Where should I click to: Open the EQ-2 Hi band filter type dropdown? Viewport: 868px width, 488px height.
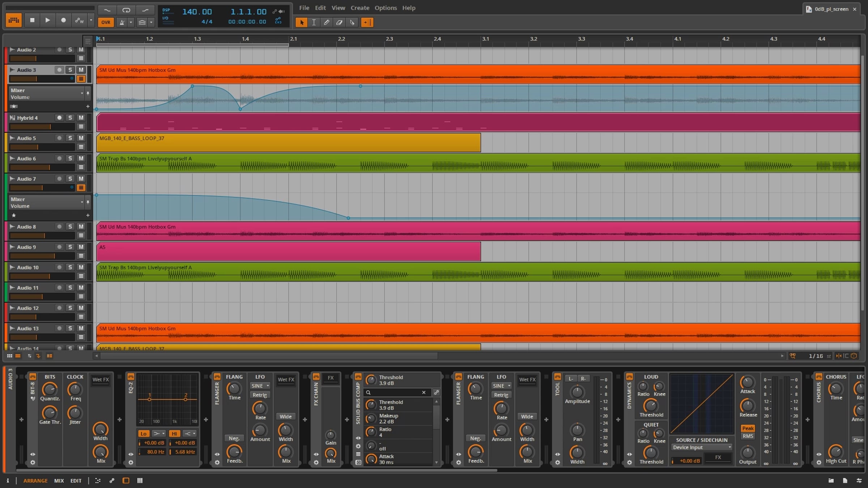[x=190, y=433]
